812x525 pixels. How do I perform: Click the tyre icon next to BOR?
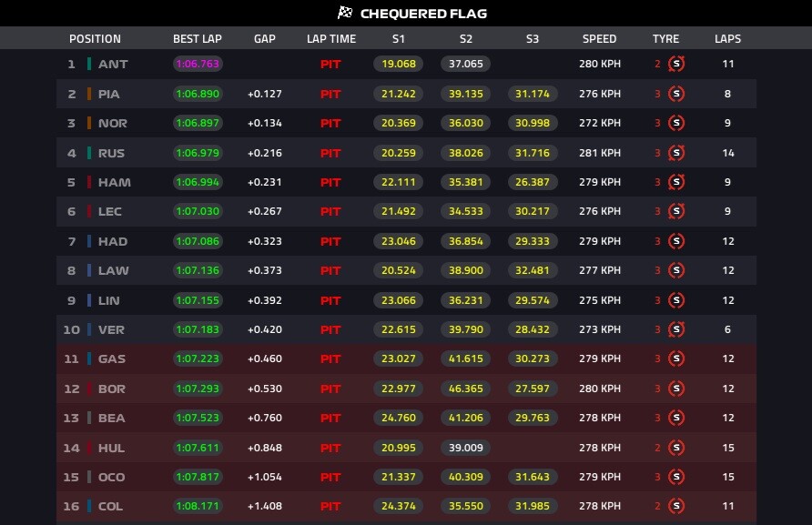point(675,389)
